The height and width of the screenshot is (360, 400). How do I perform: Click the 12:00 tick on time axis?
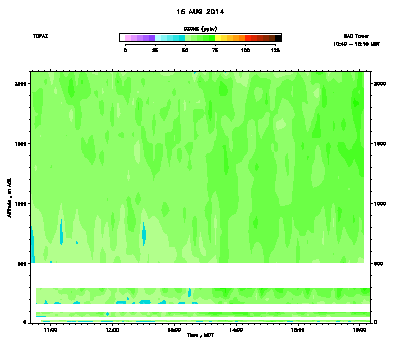click(x=112, y=330)
